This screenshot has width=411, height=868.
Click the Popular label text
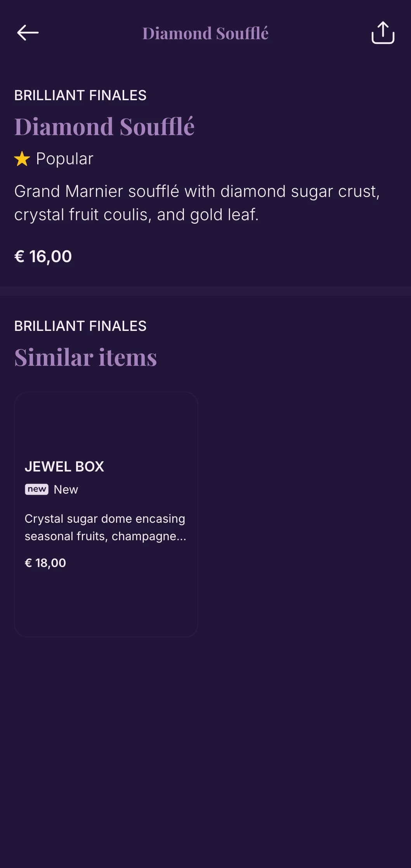[65, 159]
